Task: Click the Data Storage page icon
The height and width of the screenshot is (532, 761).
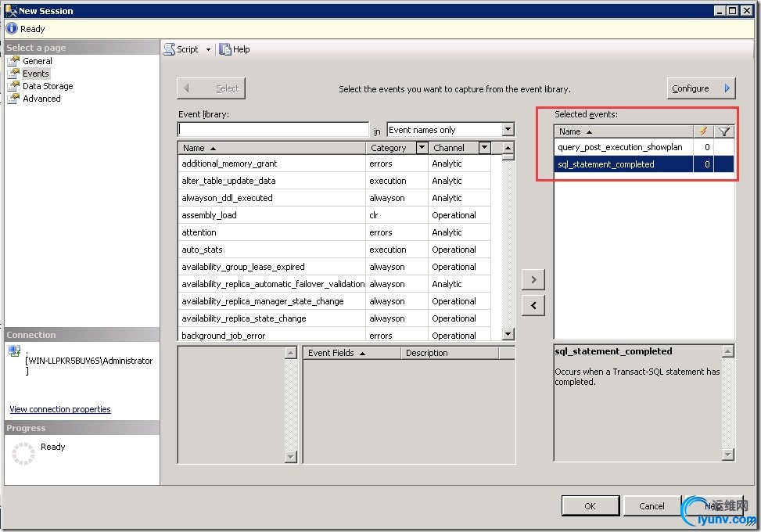Action: 13,86
